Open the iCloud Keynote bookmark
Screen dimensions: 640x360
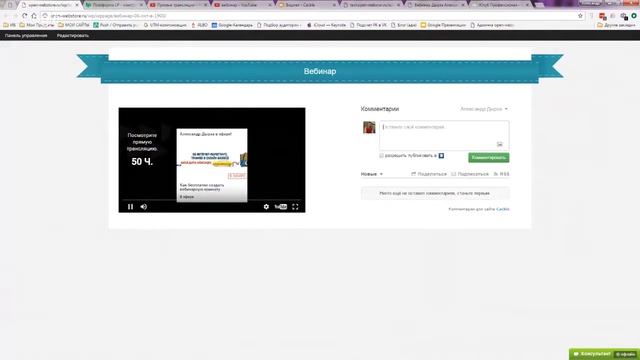(x=327, y=25)
